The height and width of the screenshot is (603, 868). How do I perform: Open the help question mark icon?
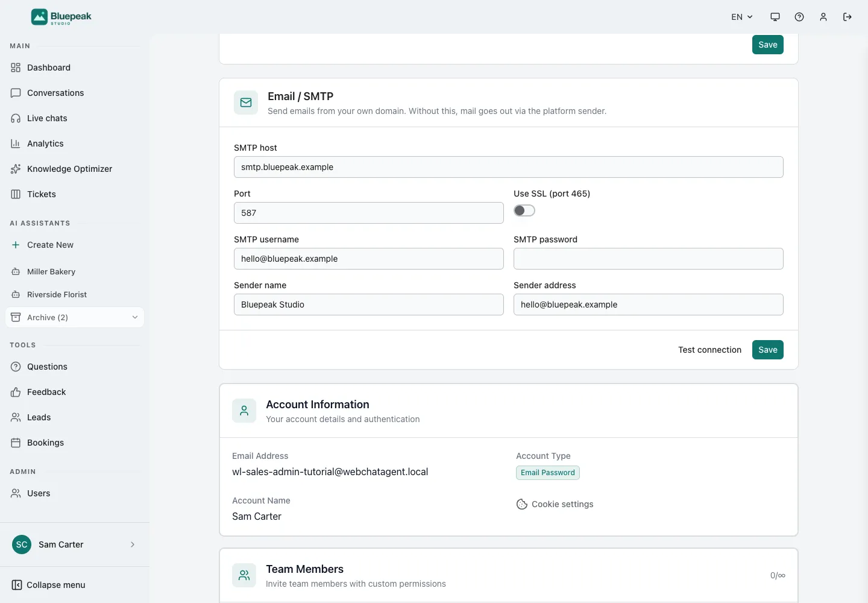click(x=799, y=17)
